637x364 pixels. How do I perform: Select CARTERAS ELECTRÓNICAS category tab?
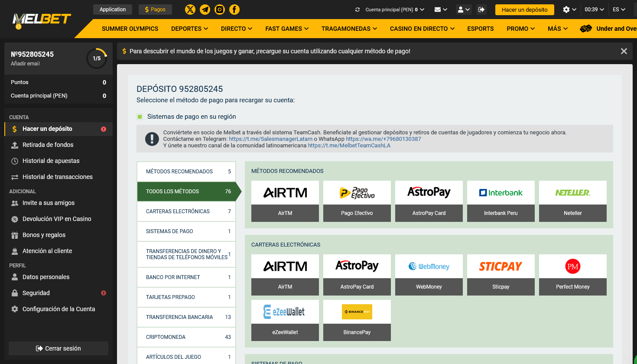[x=186, y=211]
